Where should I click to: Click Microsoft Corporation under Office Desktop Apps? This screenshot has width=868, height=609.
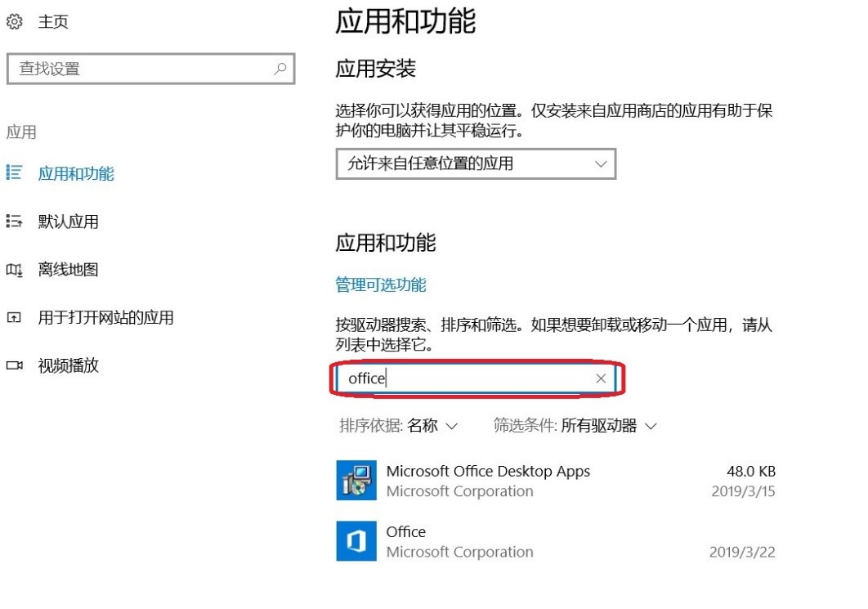[x=460, y=491]
